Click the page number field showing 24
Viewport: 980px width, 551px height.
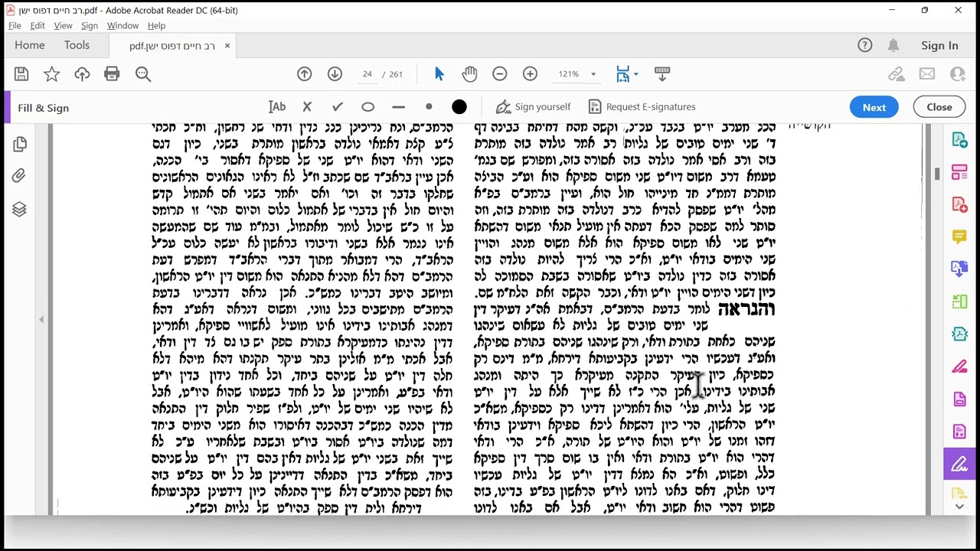367,74
